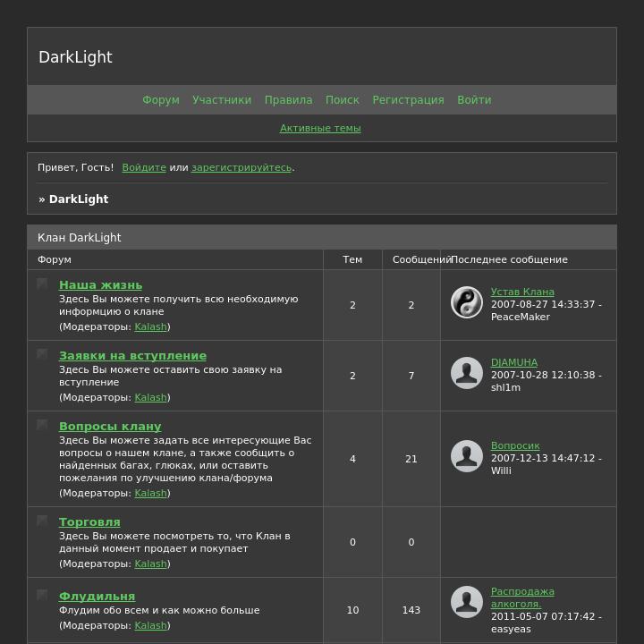Click the status icon beside Заявки на вступление
644x644 pixels.
point(42,354)
